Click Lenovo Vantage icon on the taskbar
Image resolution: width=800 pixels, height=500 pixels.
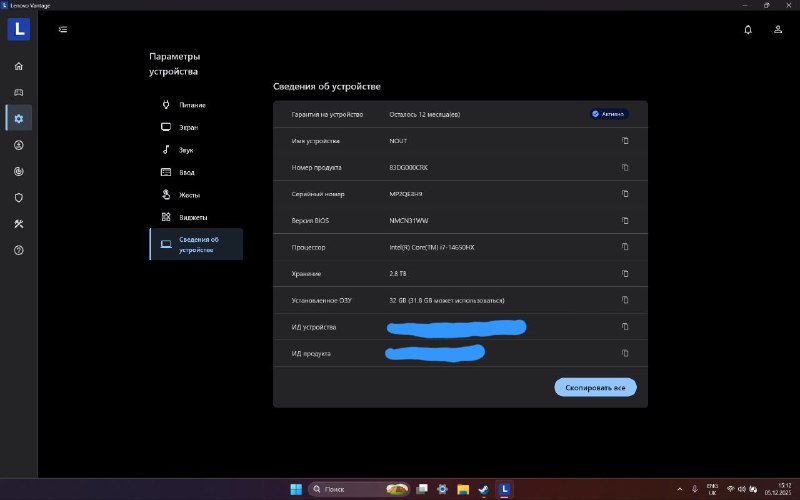504,489
